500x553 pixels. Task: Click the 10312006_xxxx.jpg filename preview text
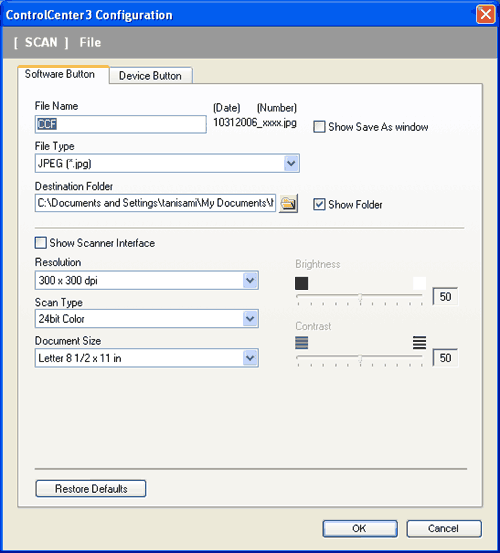click(x=255, y=123)
